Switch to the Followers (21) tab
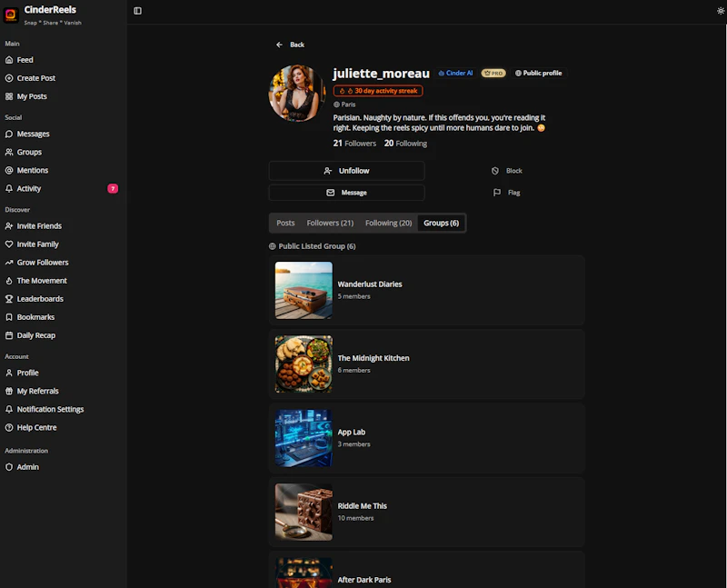Screen dimensions: 727x588 point(330,223)
